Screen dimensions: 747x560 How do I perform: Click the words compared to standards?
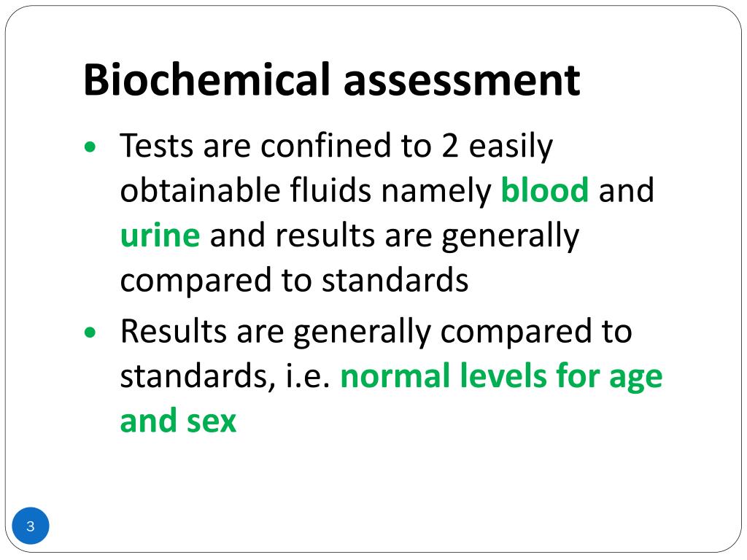coord(295,281)
